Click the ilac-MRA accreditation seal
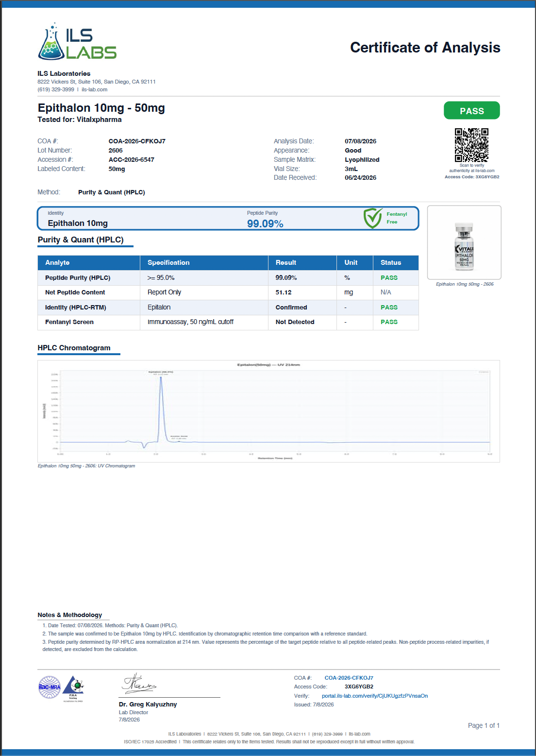Image resolution: width=536 pixels, height=756 pixels. point(50,687)
